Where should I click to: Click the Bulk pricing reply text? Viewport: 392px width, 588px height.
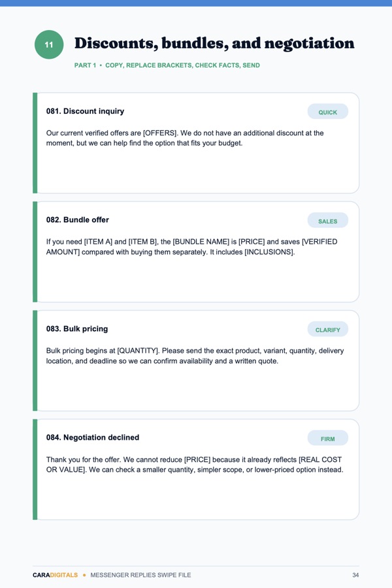195,356
